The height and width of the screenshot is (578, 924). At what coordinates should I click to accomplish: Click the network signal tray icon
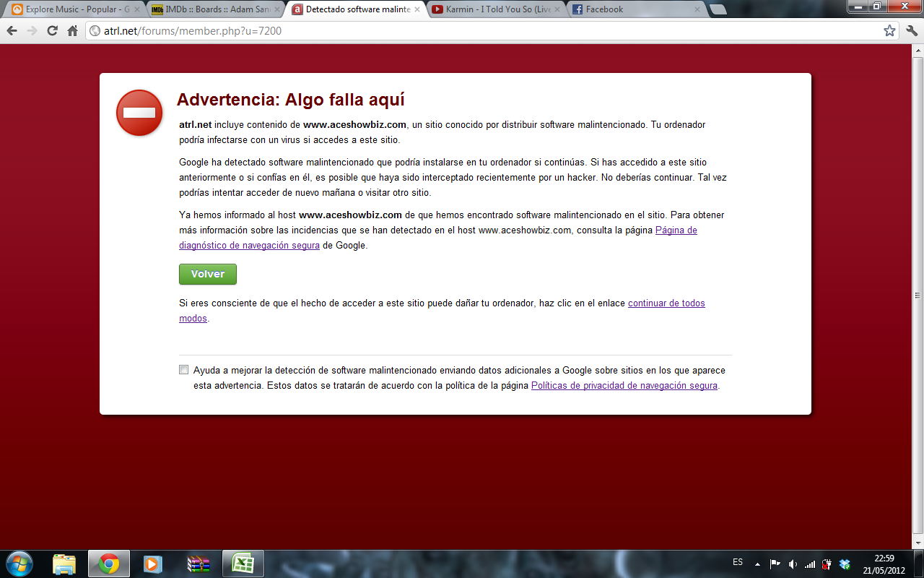click(x=810, y=564)
